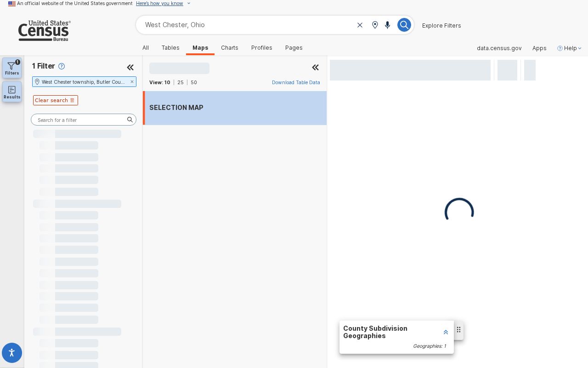
Task: Click the location pin icon in search bar
Action: [x=375, y=25]
